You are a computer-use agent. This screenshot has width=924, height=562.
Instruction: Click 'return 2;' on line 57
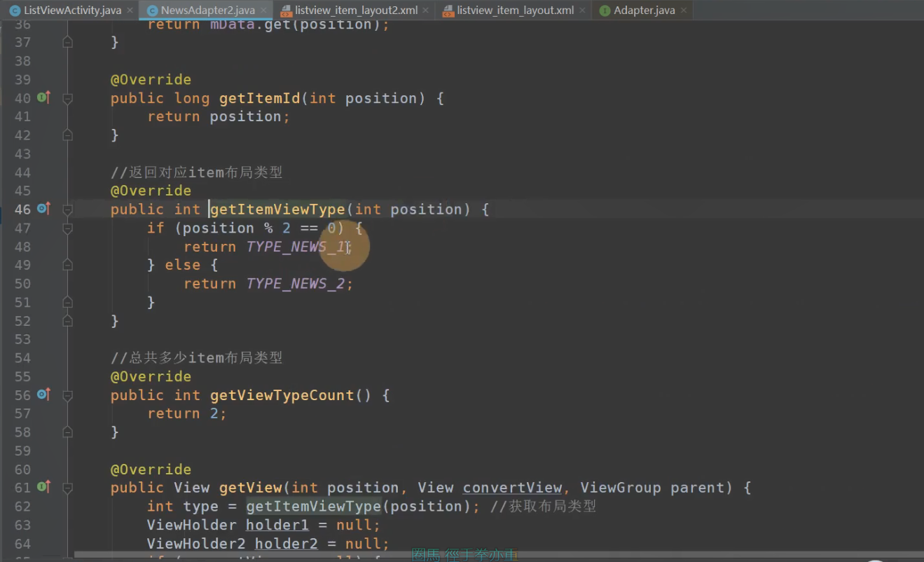click(187, 413)
